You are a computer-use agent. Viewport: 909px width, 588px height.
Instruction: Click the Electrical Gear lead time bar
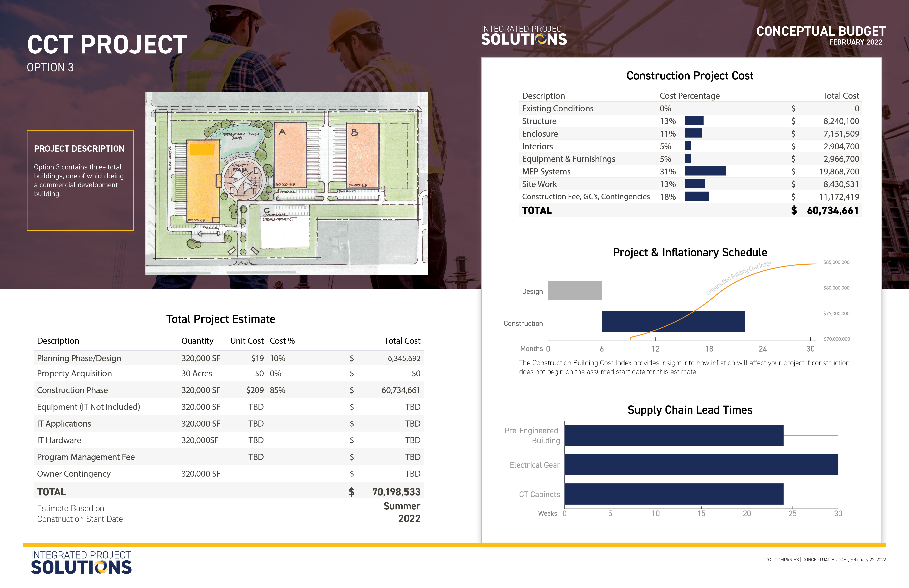tap(701, 465)
